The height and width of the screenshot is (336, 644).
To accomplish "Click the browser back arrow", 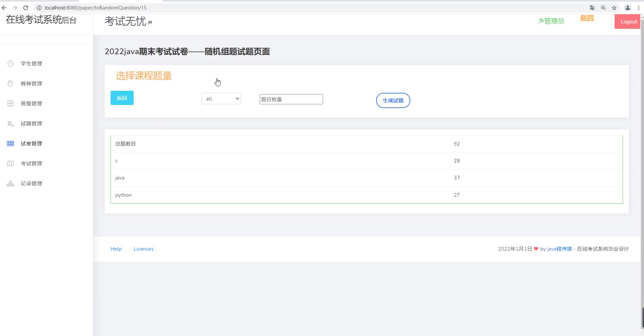I will (x=4, y=7).
